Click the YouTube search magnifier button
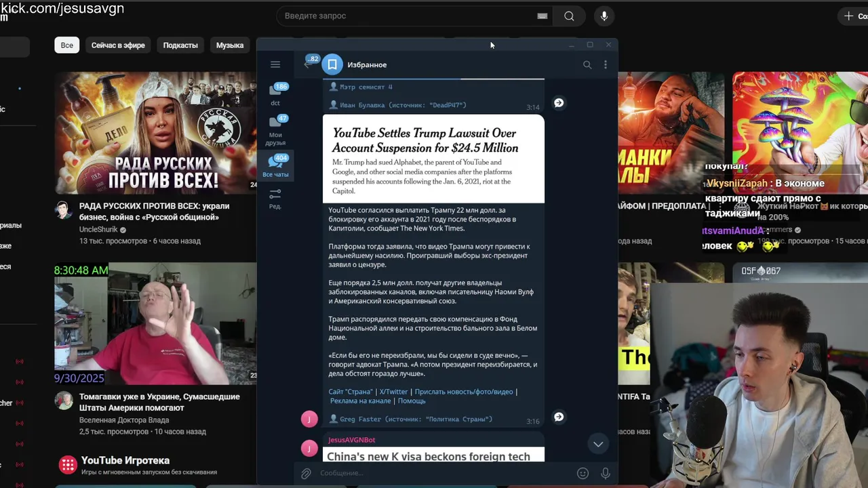Screen dimensions: 868x488 click(x=569, y=16)
